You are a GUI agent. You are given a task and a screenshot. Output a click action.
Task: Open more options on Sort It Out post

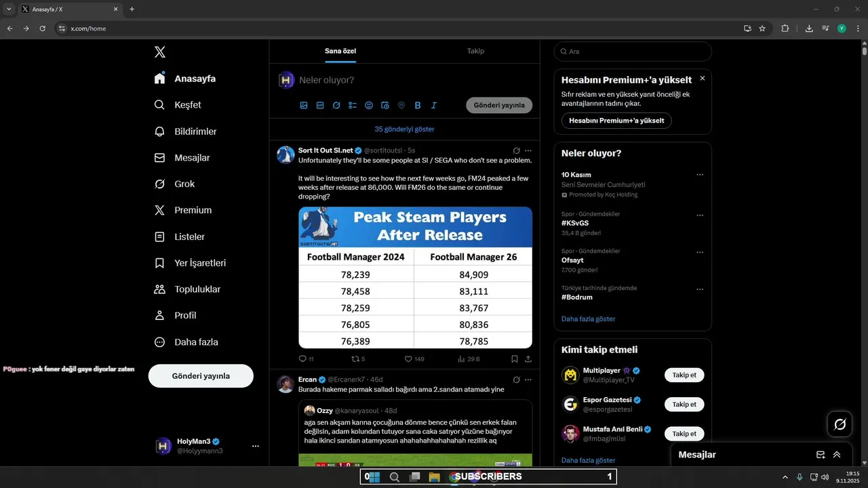528,150
